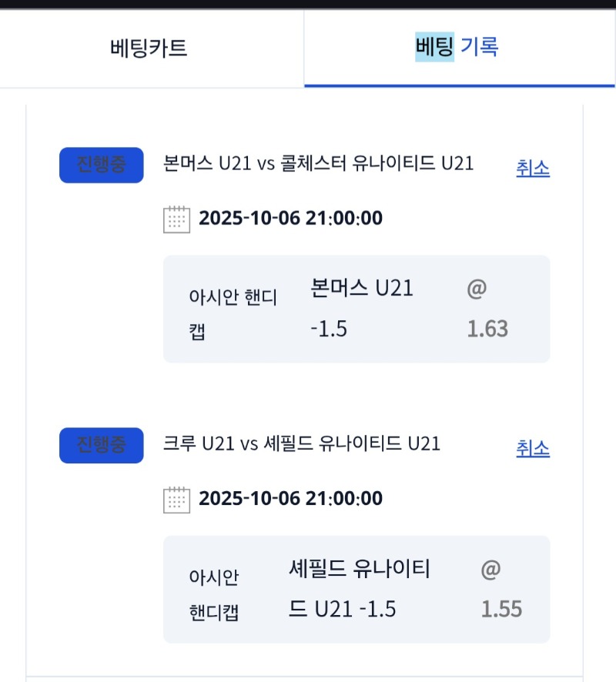Click the 크루 match date 2025-10-06 21:00:00
This screenshot has height=682, width=616.
(290, 499)
